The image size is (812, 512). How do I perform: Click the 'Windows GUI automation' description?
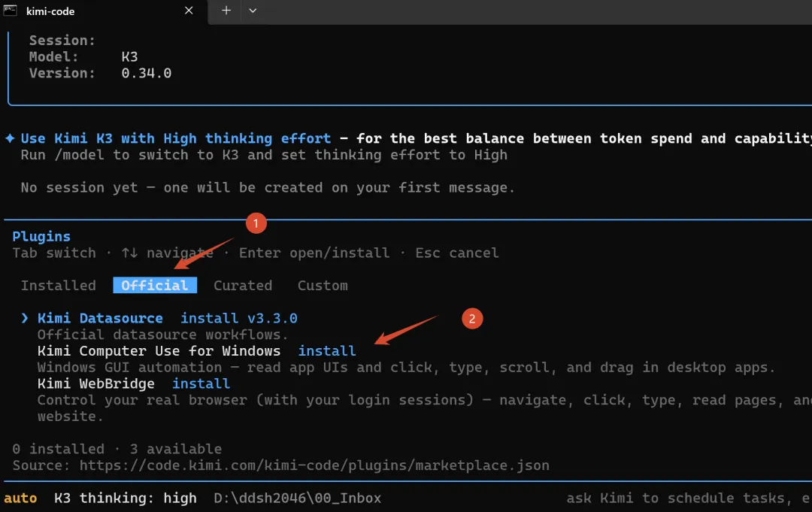click(x=406, y=368)
